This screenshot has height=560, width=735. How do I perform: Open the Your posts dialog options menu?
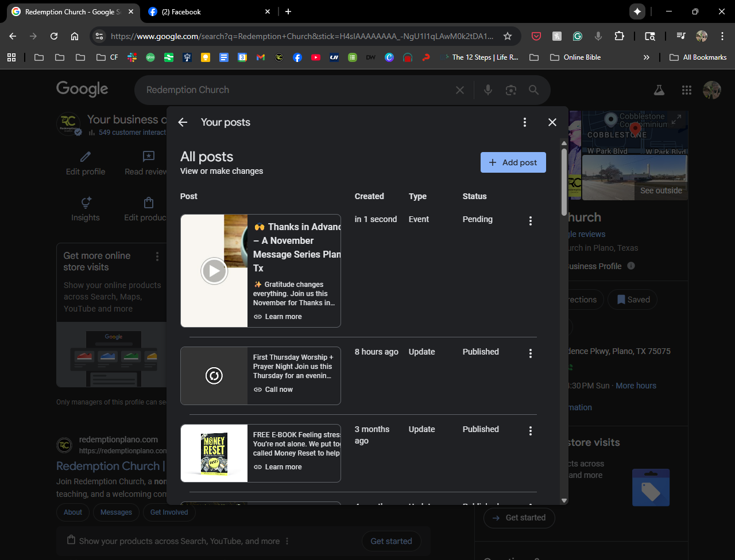coord(524,122)
